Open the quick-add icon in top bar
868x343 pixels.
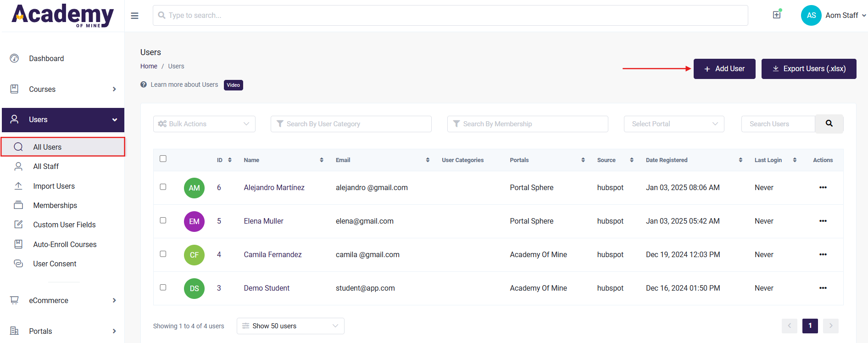click(x=777, y=15)
